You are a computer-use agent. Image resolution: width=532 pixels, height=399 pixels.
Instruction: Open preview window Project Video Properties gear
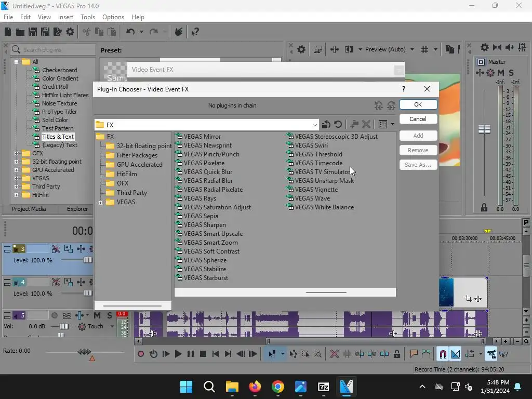pos(301,49)
